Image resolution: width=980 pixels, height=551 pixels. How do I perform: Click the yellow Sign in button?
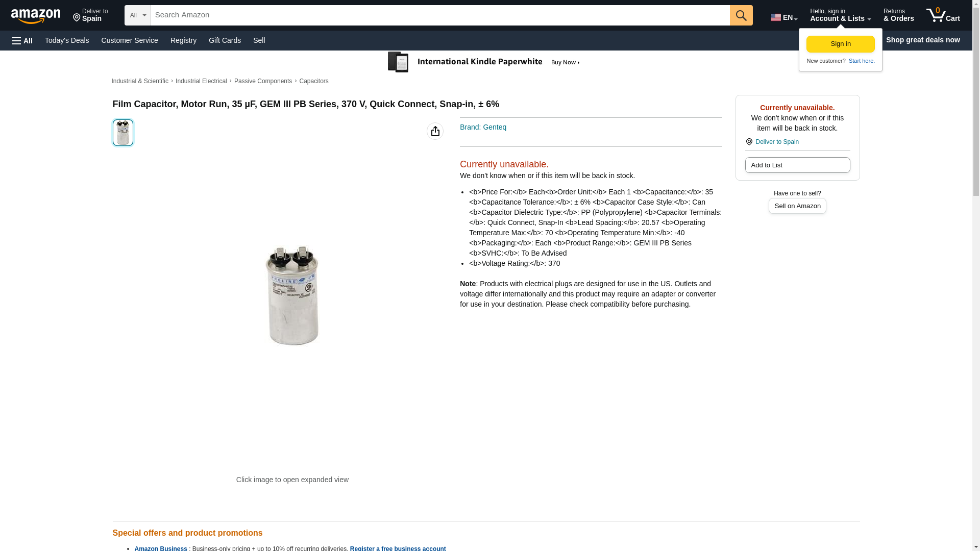pos(840,44)
